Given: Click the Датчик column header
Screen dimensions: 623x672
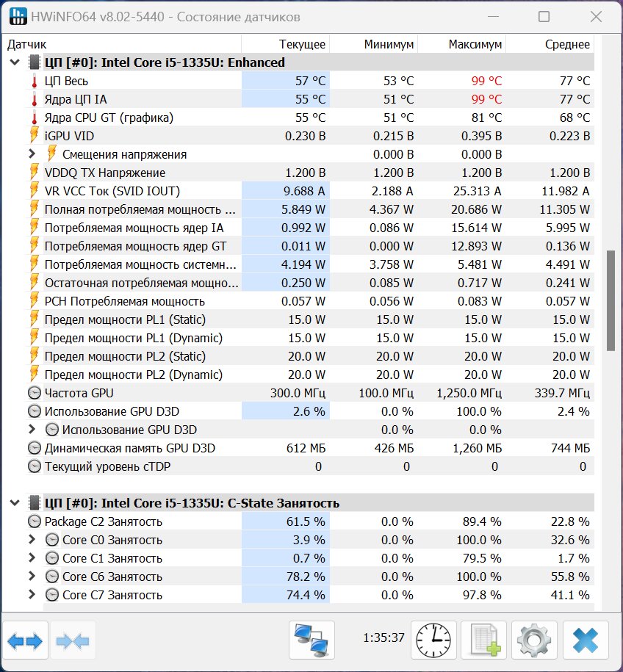Looking at the screenshot, I should [x=122, y=44].
